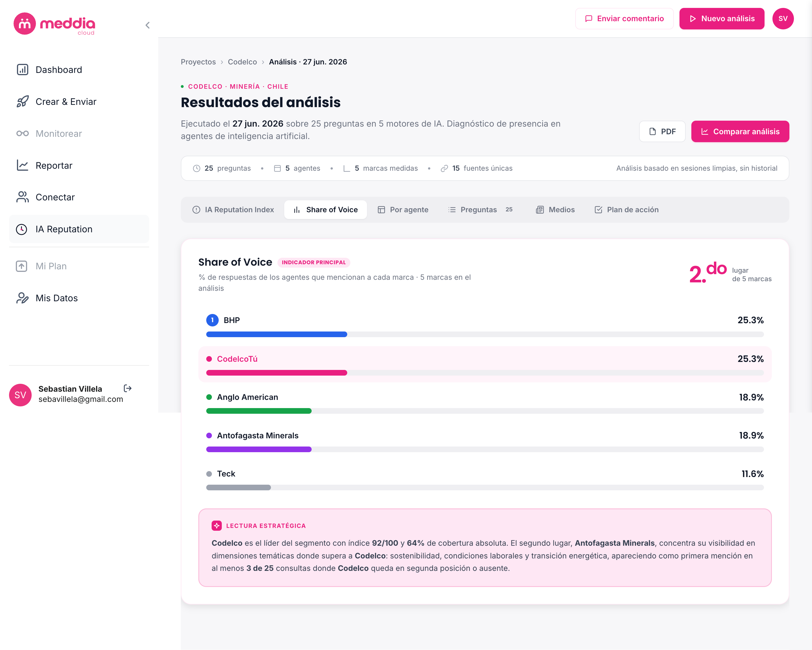Select IA Reputation in the sidebar
This screenshot has width=812, height=650.
point(79,229)
